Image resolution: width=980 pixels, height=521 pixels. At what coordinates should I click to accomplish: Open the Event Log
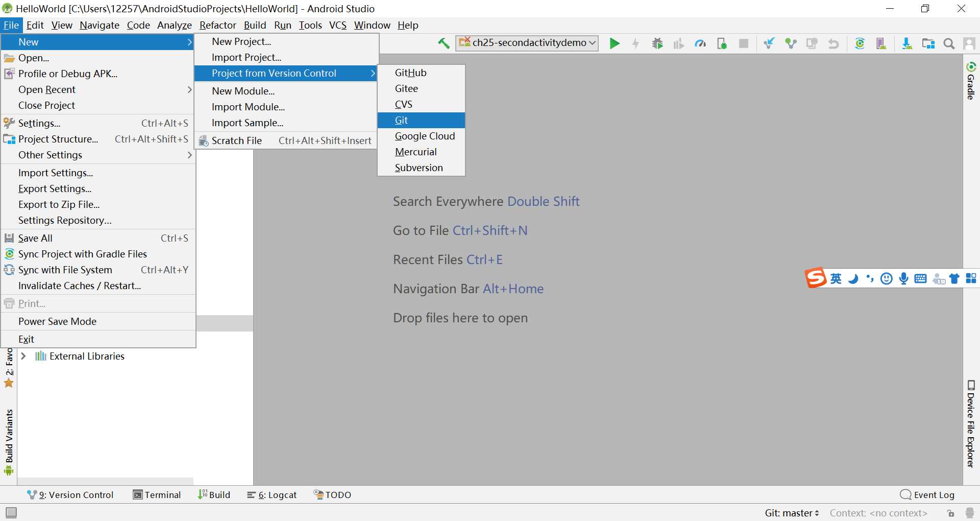[x=927, y=494]
